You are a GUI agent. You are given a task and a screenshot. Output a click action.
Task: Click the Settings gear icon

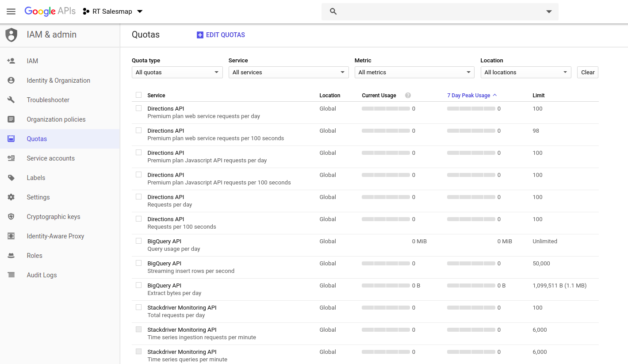[11, 197]
